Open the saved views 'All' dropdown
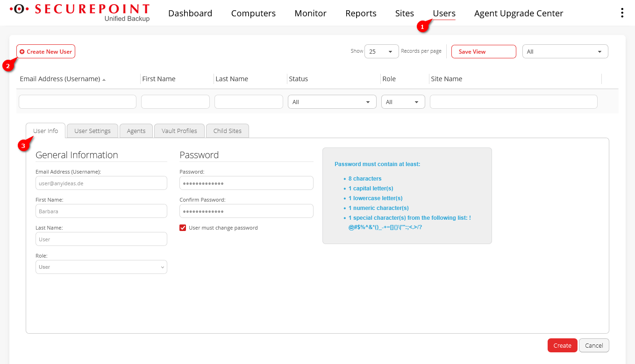The image size is (635, 364). pos(565,52)
